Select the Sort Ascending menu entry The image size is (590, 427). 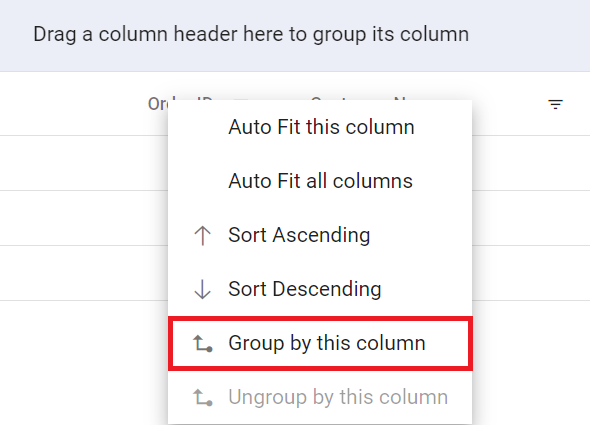point(320,235)
